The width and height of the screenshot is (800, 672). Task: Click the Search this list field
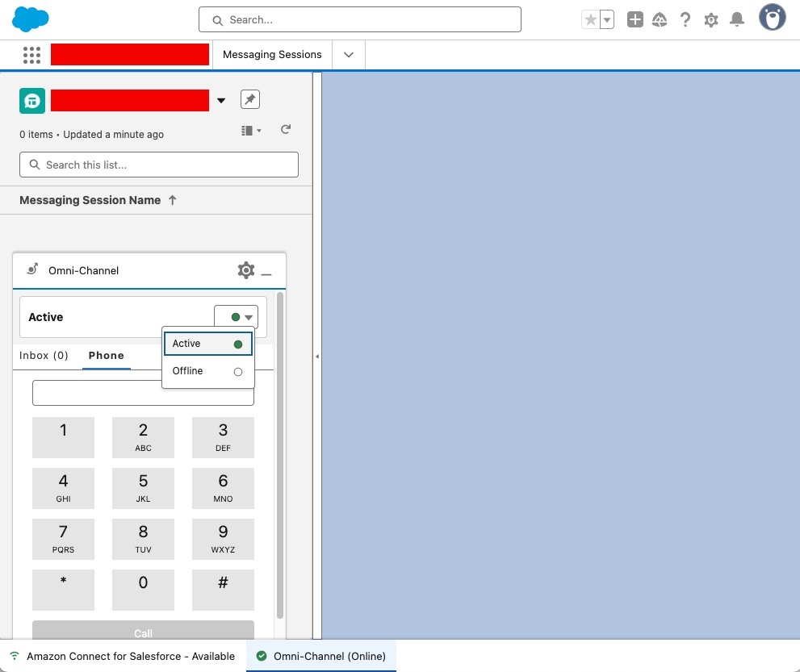pos(159,165)
